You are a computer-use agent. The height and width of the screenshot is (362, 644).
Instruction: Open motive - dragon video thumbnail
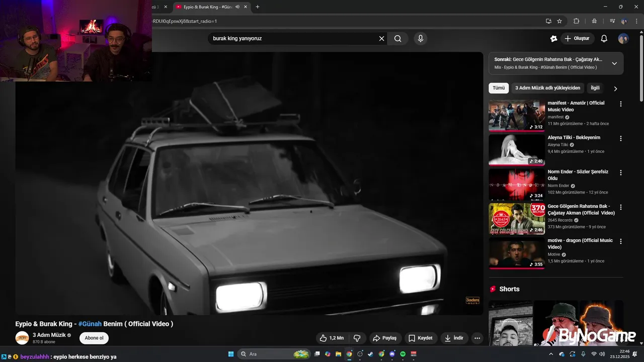pos(517,253)
